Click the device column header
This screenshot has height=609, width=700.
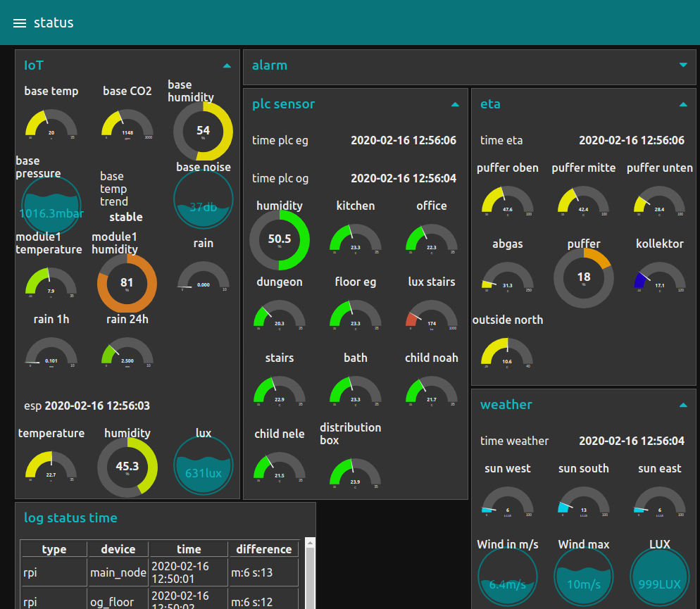click(x=118, y=549)
